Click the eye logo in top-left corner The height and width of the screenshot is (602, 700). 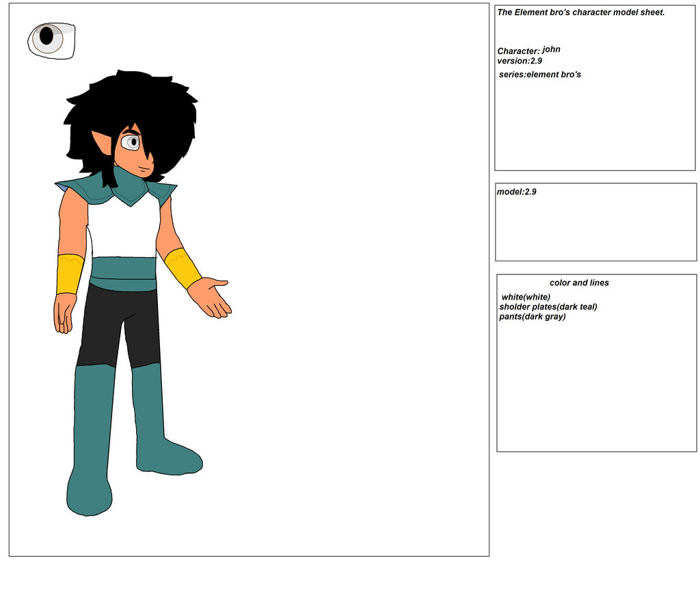pyautogui.click(x=49, y=41)
